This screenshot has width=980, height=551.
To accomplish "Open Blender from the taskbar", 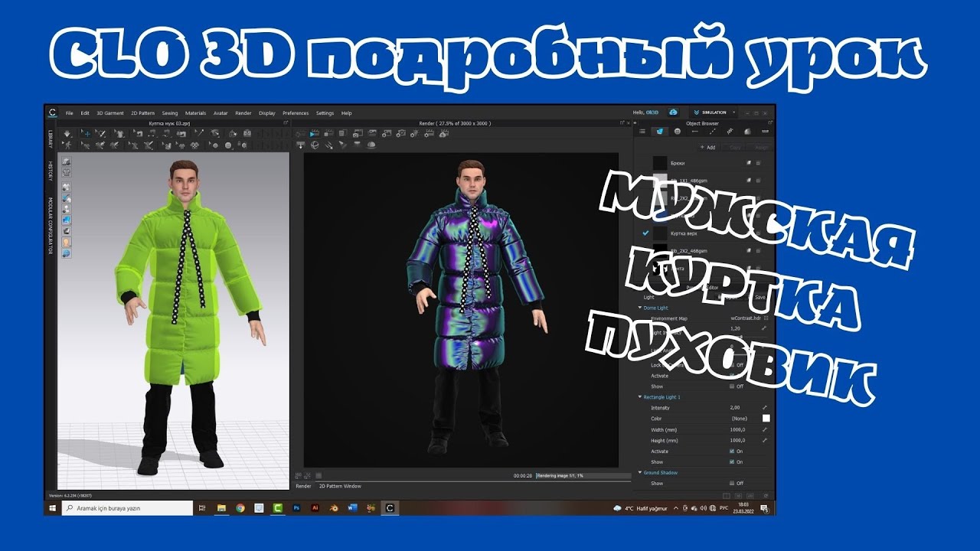I will (334, 507).
